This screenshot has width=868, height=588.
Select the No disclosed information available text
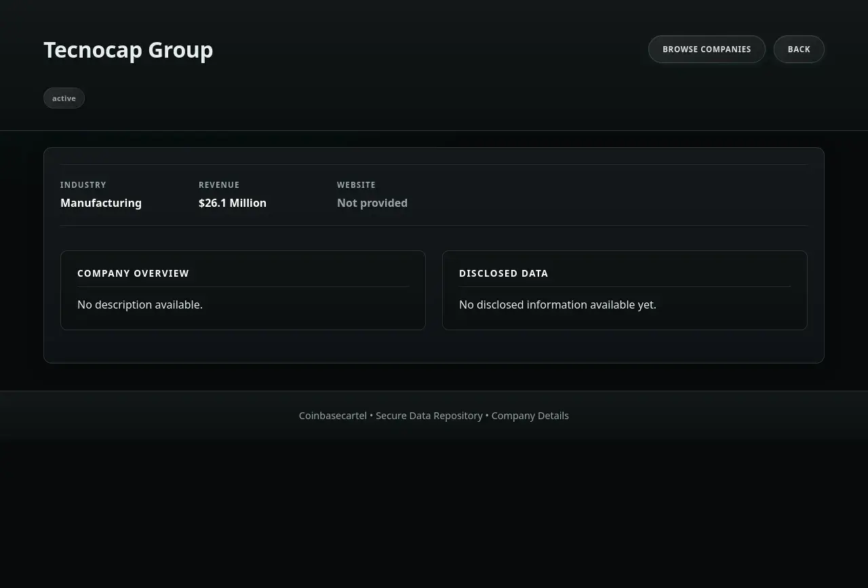pyautogui.click(x=557, y=305)
